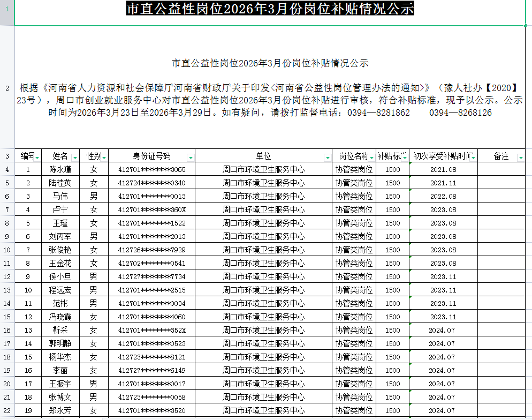The image size is (532, 420).
Task: Open the 单位 column filter dropdown
Action: point(326,156)
